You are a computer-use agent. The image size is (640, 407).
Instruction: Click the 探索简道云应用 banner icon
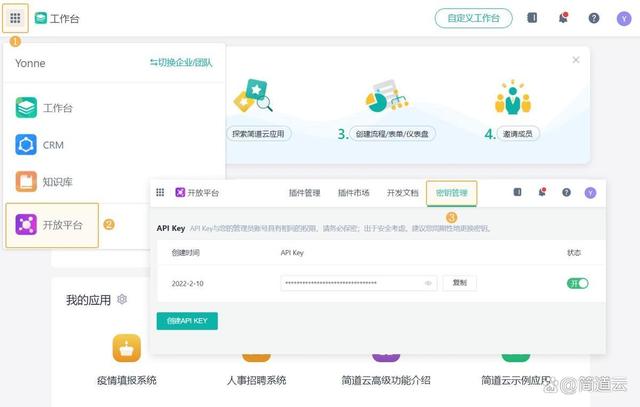pos(253,99)
